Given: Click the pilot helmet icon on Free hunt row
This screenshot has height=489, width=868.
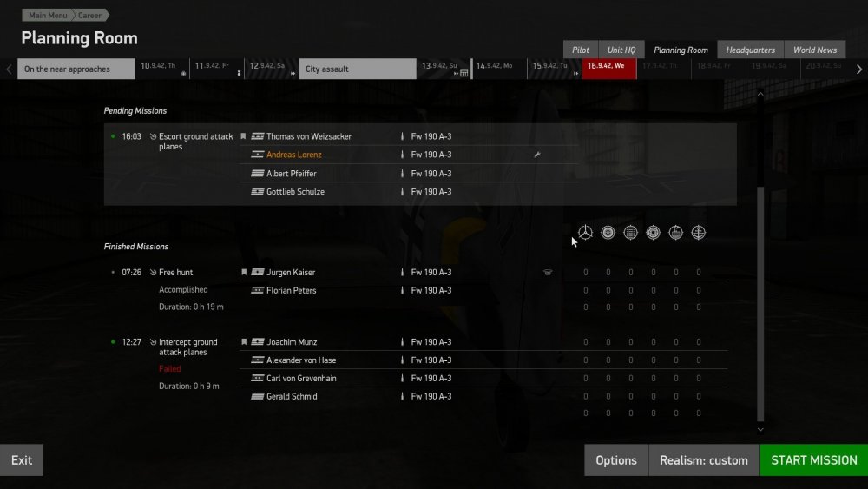Looking at the screenshot, I should coord(548,273).
